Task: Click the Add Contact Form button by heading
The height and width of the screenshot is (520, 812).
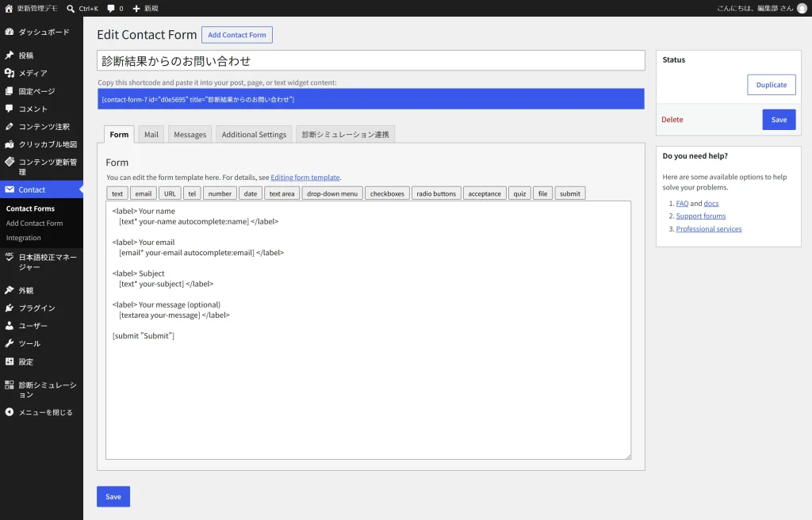Action: tap(236, 35)
